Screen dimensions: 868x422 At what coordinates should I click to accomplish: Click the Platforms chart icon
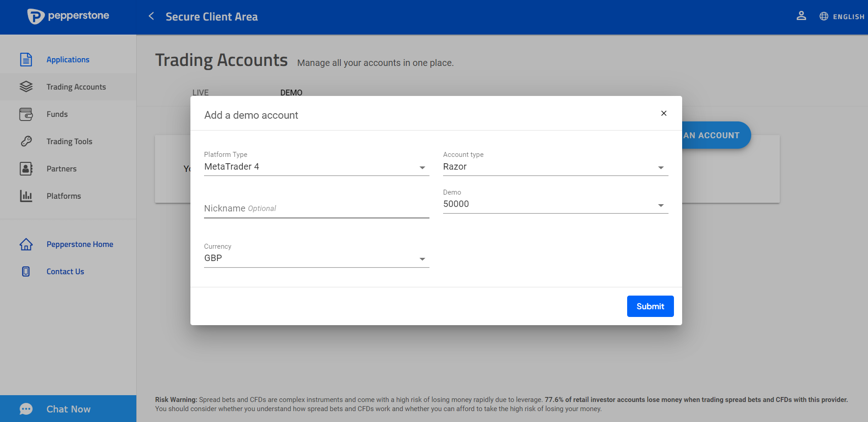tap(26, 196)
